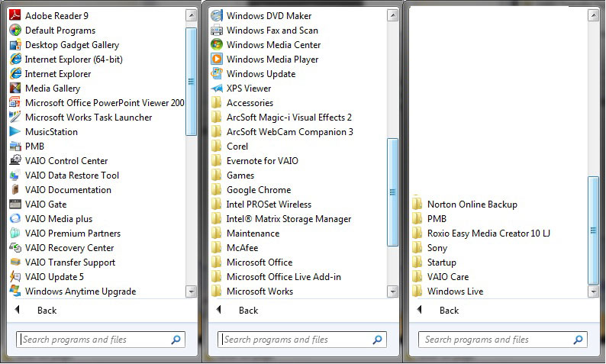606x364 pixels.
Task: Click the left panel search box
Action: pos(101,340)
